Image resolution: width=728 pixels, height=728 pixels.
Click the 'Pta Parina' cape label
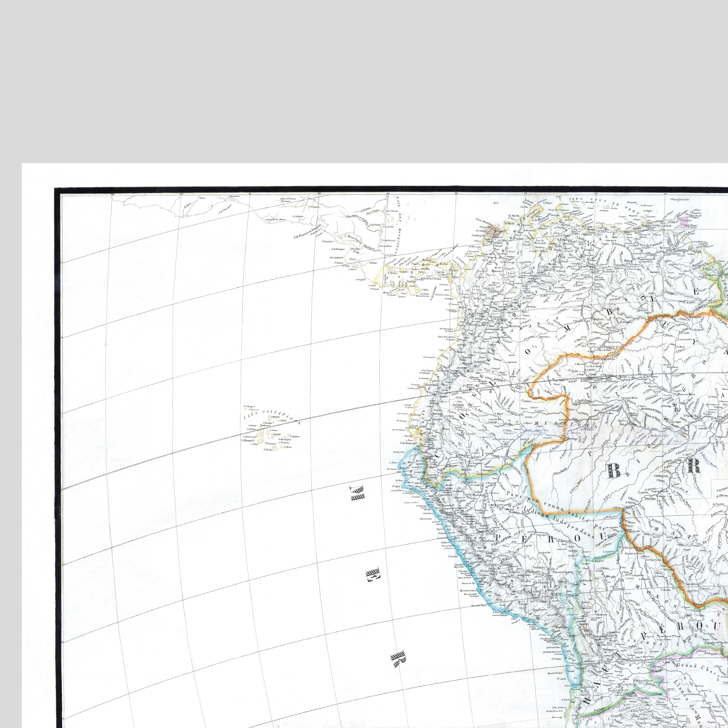392,469
